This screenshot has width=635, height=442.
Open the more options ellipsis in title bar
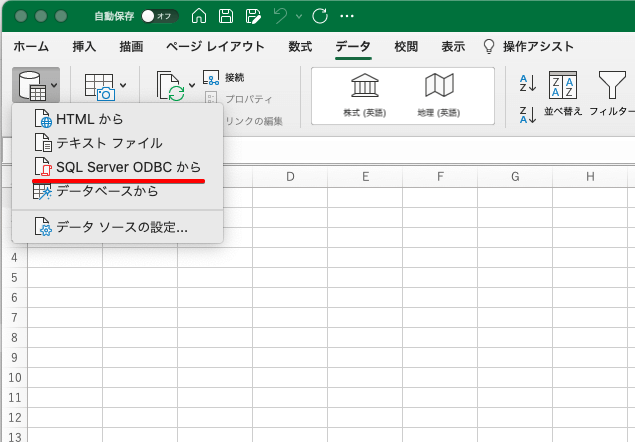point(347,16)
